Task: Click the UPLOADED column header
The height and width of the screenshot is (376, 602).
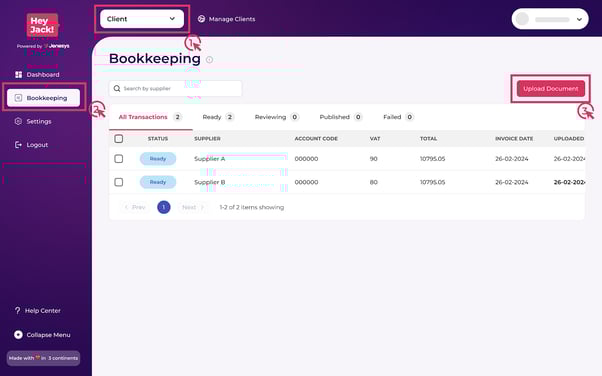Action: pos(569,139)
